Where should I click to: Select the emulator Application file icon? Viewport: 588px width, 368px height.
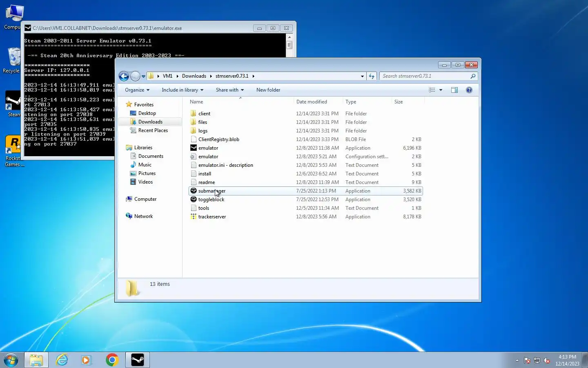click(194, 148)
